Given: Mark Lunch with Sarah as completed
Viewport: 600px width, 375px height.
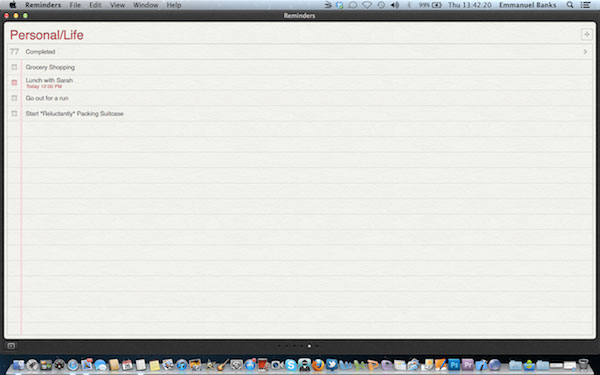Looking at the screenshot, I should click(14, 83).
